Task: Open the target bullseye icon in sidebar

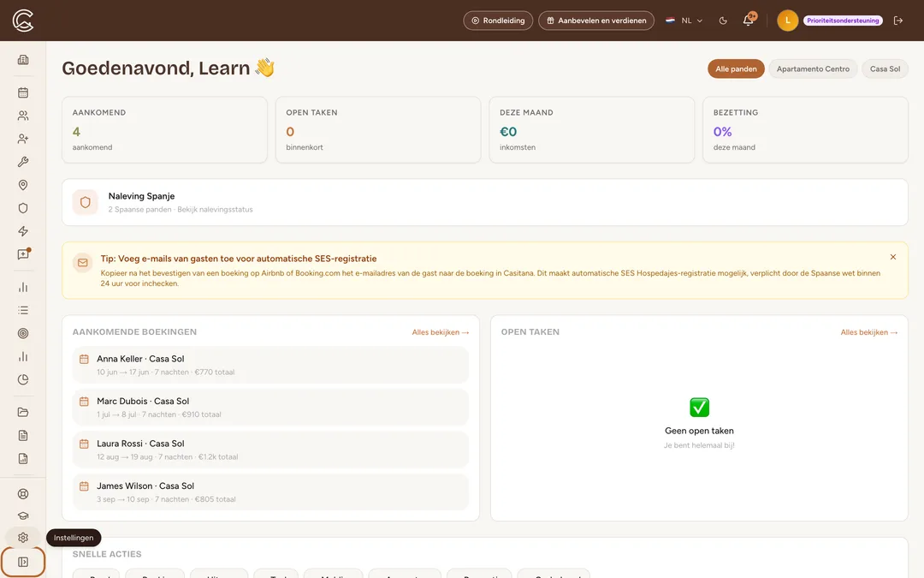Action: 23,333
